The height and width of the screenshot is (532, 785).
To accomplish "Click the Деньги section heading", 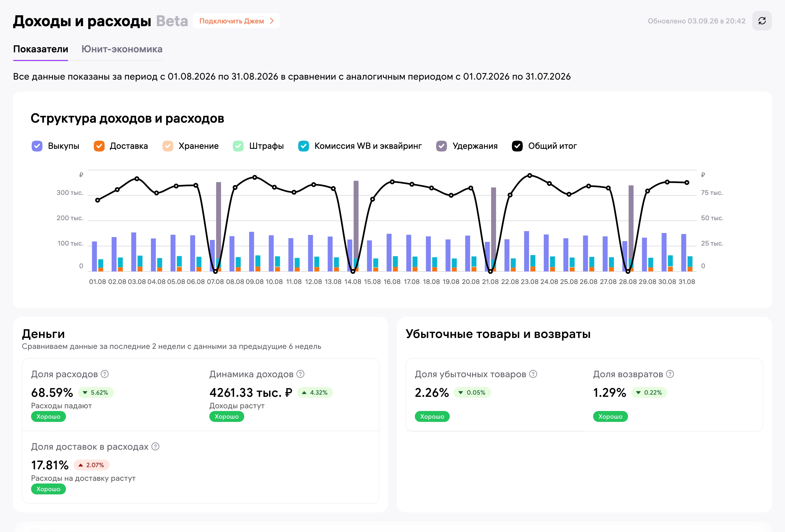I will (43, 334).
